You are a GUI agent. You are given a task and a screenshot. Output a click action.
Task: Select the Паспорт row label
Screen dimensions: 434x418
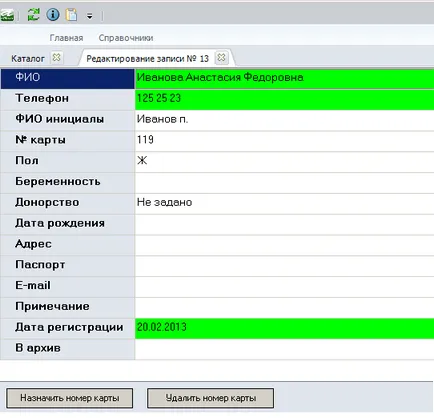click(67, 266)
